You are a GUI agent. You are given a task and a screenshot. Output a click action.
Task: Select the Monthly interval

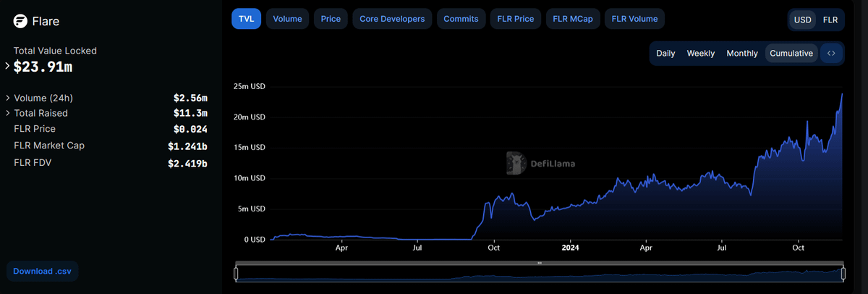(x=742, y=54)
